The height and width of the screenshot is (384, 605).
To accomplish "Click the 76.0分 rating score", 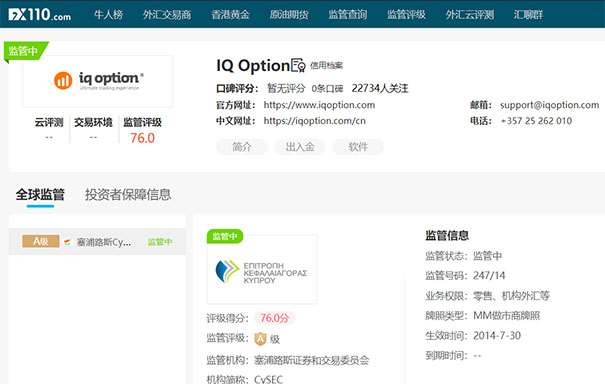I will 274,318.
